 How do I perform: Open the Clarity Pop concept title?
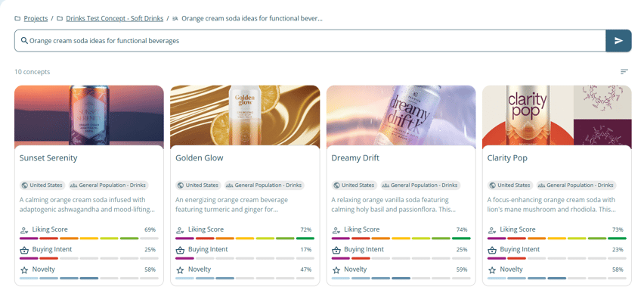507,158
